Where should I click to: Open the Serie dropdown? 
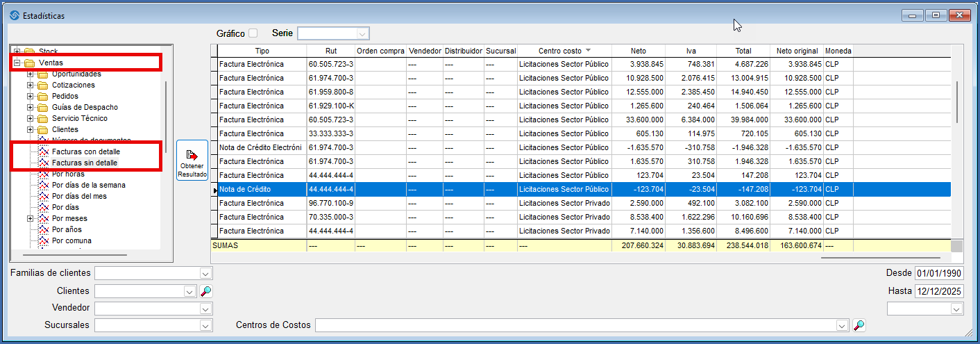click(362, 33)
